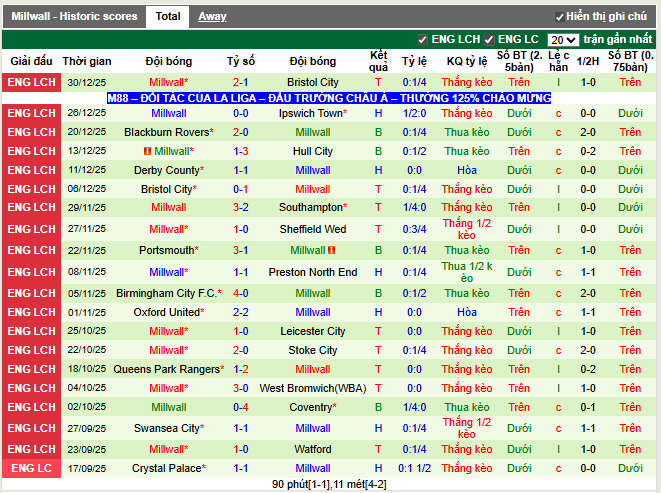The width and height of the screenshot is (661, 493).
Task: Select Preston North End team name
Action: tap(313, 272)
